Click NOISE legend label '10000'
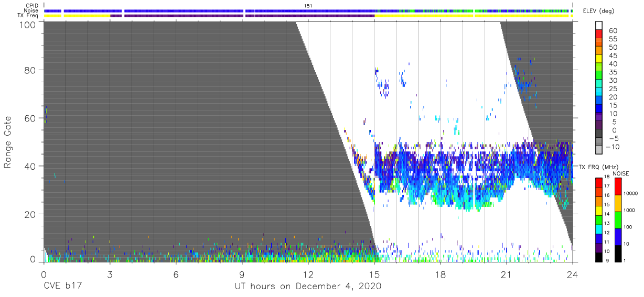 pyautogui.click(x=631, y=193)
